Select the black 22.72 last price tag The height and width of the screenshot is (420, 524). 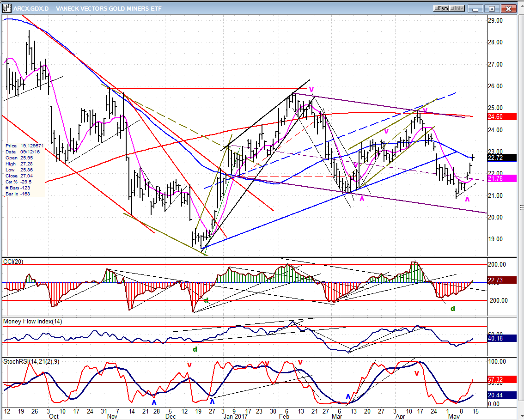pyautogui.click(x=501, y=158)
